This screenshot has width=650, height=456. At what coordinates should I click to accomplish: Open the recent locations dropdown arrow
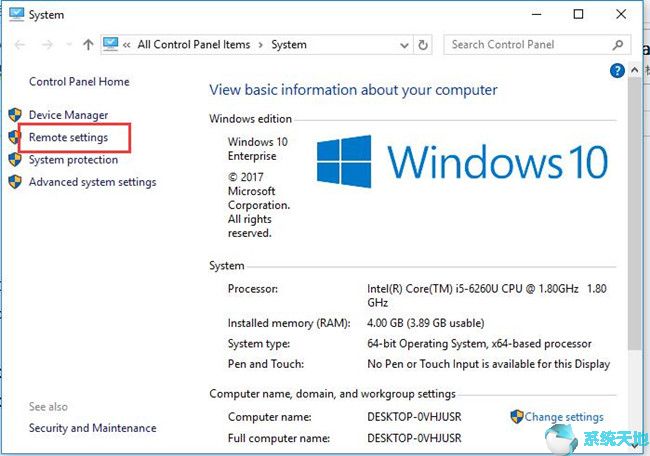pos(69,44)
